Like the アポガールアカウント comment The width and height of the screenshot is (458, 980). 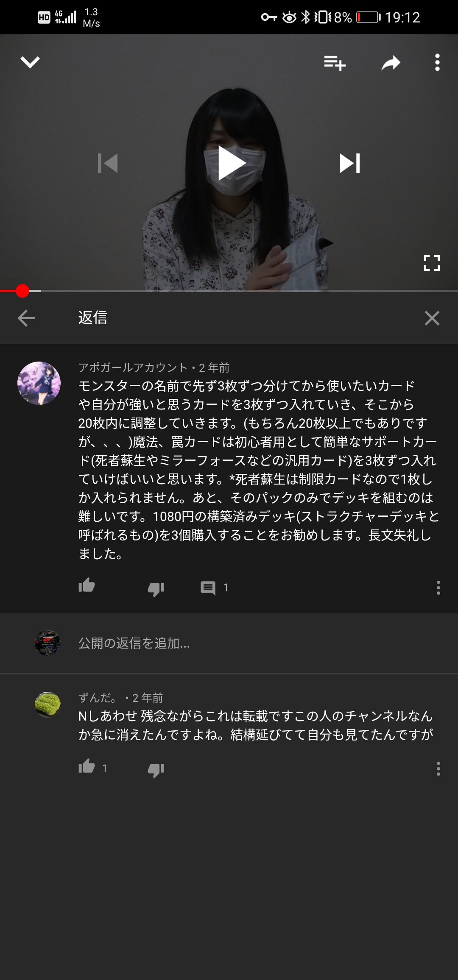87,586
